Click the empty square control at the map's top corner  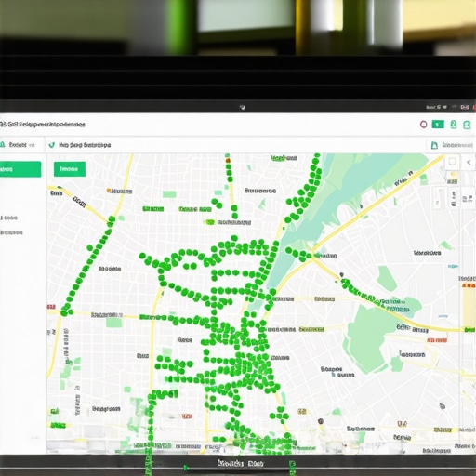click(452, 162)
